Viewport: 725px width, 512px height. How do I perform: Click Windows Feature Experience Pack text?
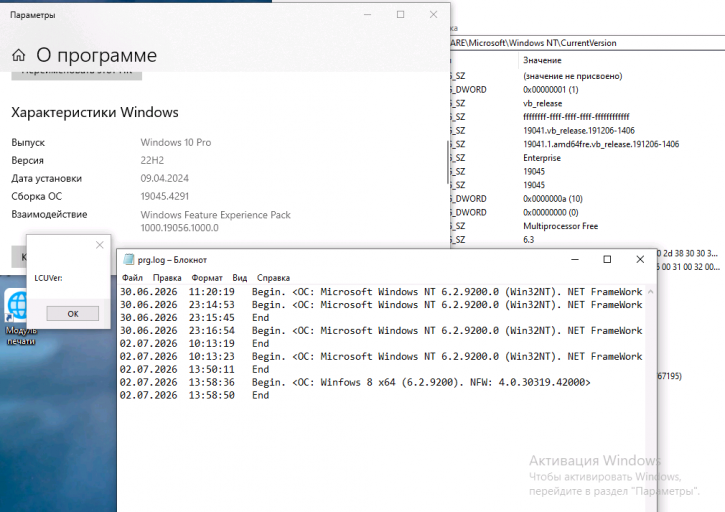tap(215, 215)
